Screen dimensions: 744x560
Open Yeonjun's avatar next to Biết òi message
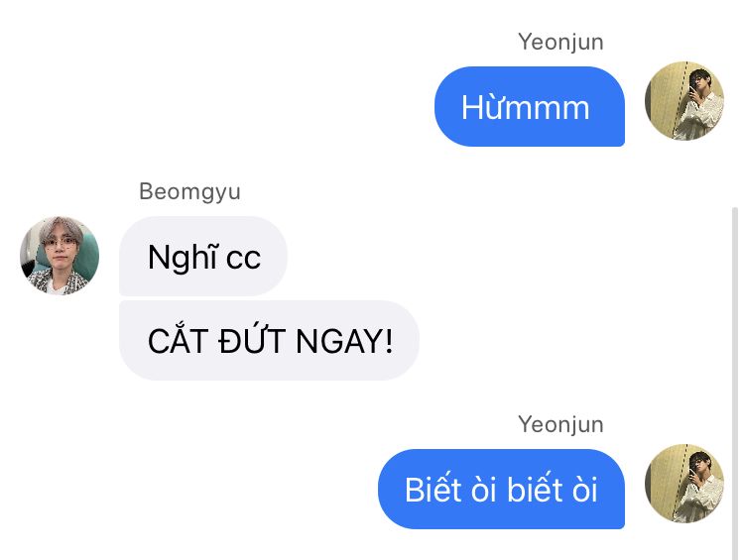684,483
